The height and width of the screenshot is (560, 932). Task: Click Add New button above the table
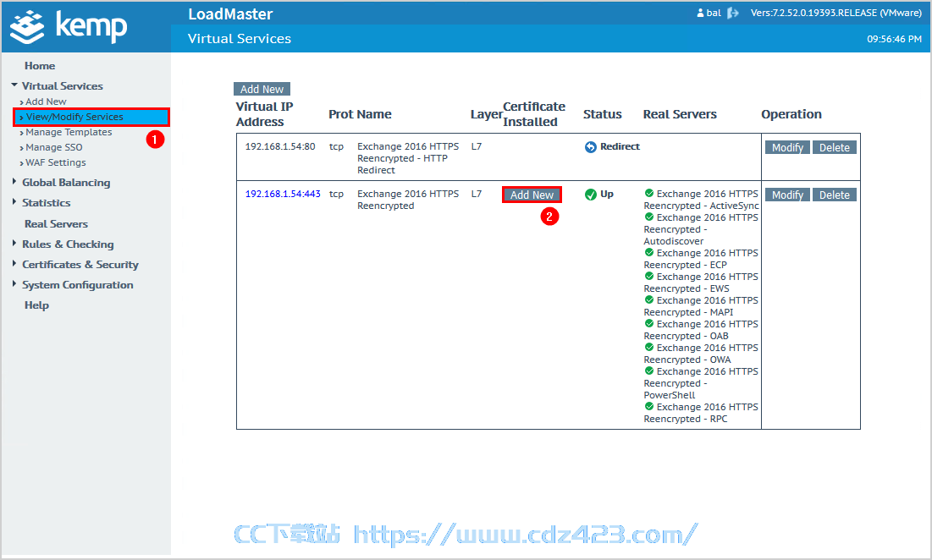pos(262,89)
